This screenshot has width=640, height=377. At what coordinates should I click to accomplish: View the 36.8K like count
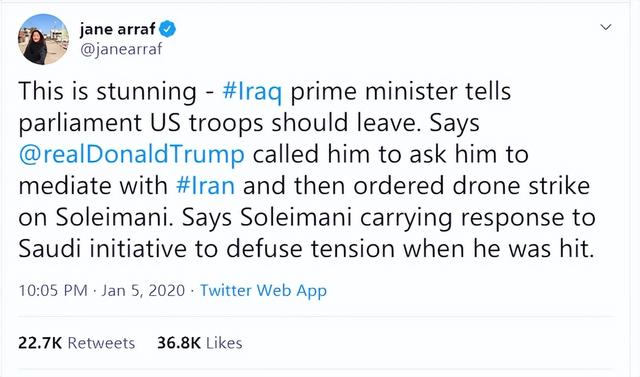[179, 343]
